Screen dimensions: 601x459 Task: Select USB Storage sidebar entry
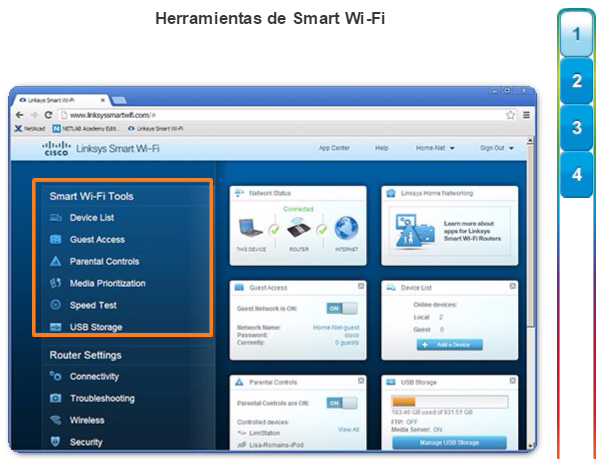pos(96,327)
